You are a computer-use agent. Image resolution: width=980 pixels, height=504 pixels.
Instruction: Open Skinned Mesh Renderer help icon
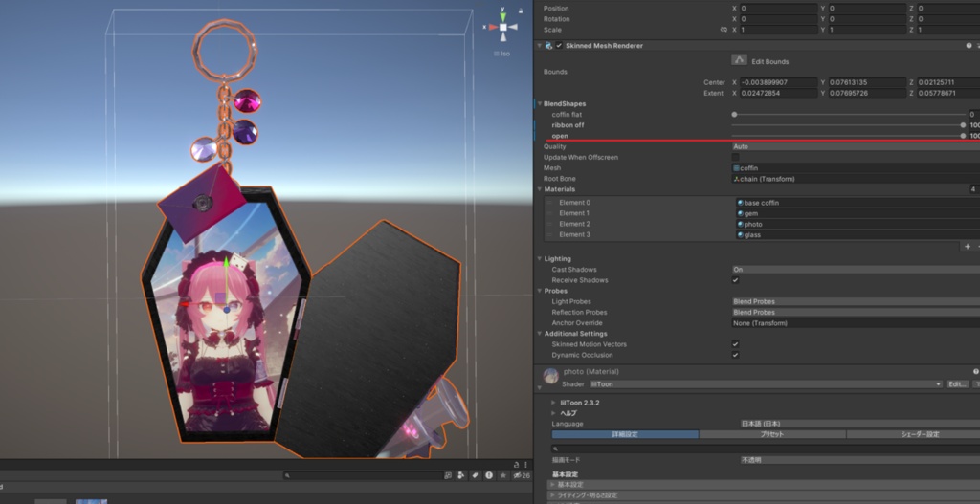click(x=969, y=46)
